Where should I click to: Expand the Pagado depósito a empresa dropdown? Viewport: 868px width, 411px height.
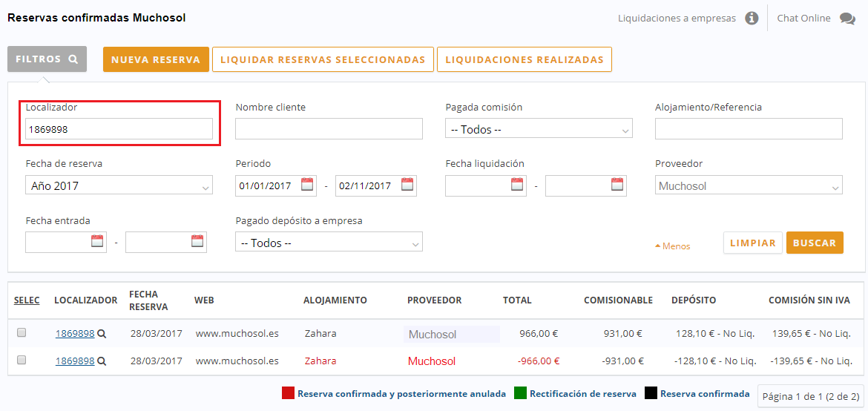(x=329, y=243)
